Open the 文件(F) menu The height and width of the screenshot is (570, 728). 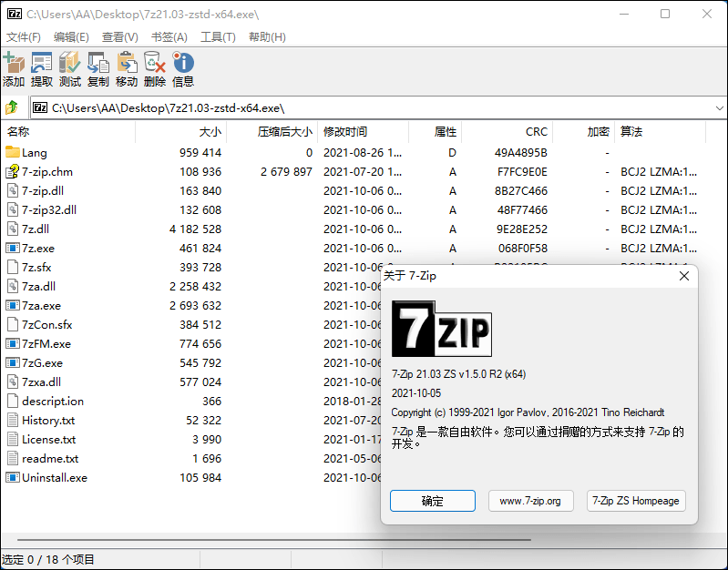(x=24, y=37)
